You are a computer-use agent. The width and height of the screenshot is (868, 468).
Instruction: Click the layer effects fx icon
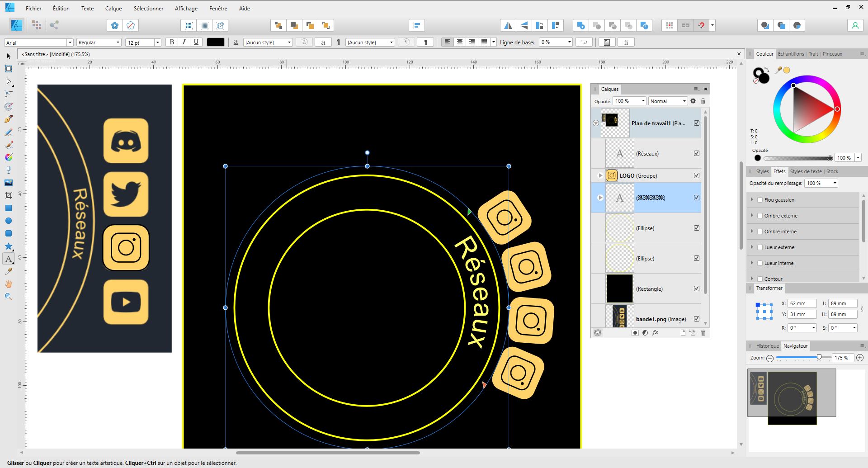tap(655, 333)
